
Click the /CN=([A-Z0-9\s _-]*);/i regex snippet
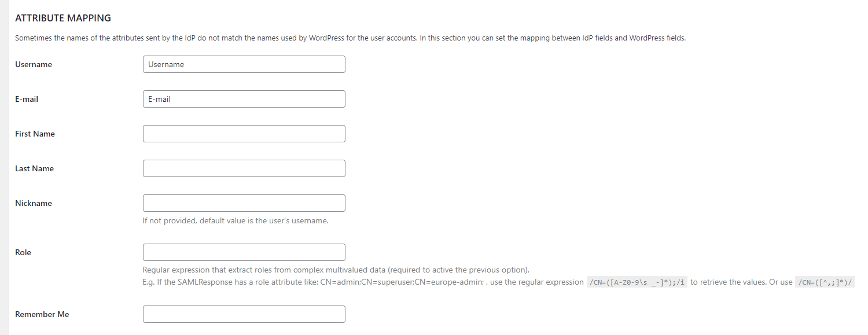click(x=637, y=282)
